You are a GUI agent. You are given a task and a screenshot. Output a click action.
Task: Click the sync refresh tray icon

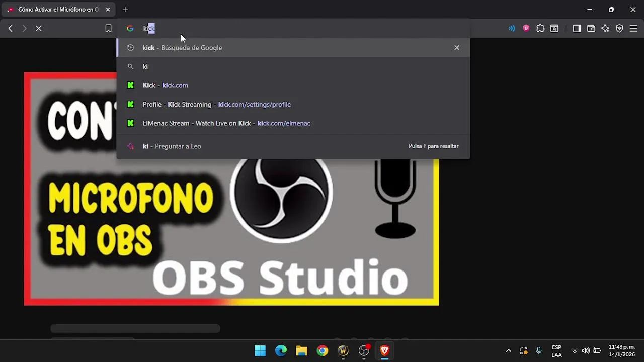coord(524,351)
